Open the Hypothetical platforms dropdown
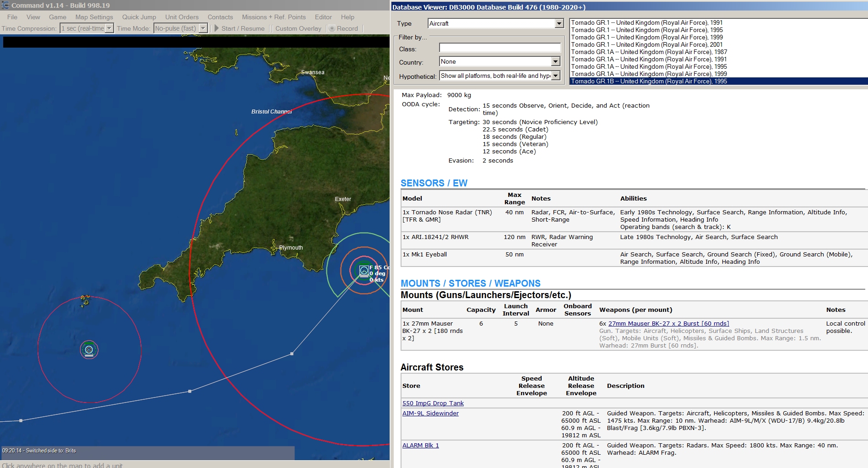The height and width of the screenshot is (468, 868). pyautogui.click(x=556, y=76)
